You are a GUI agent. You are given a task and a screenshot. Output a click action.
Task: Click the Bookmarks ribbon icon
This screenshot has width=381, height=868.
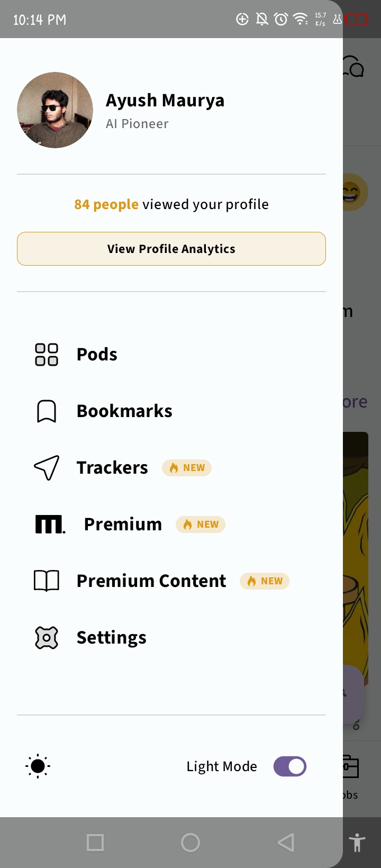[x=47, y=411]
